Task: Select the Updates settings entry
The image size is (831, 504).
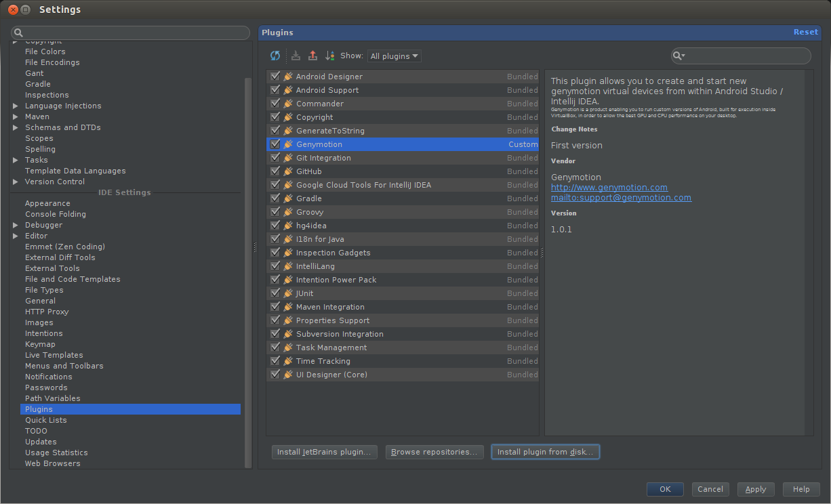Action: pyautogui.click(x=41, y=442)
